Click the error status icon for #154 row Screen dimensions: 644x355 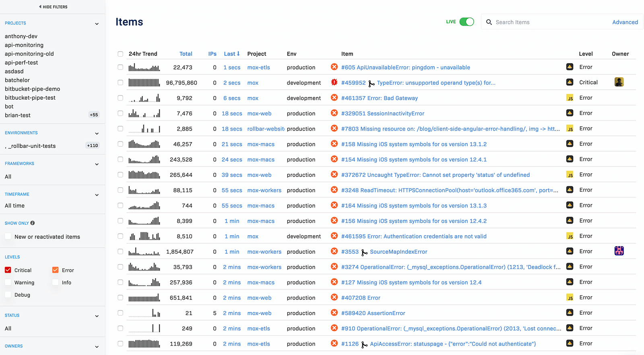tap(334, 159)
